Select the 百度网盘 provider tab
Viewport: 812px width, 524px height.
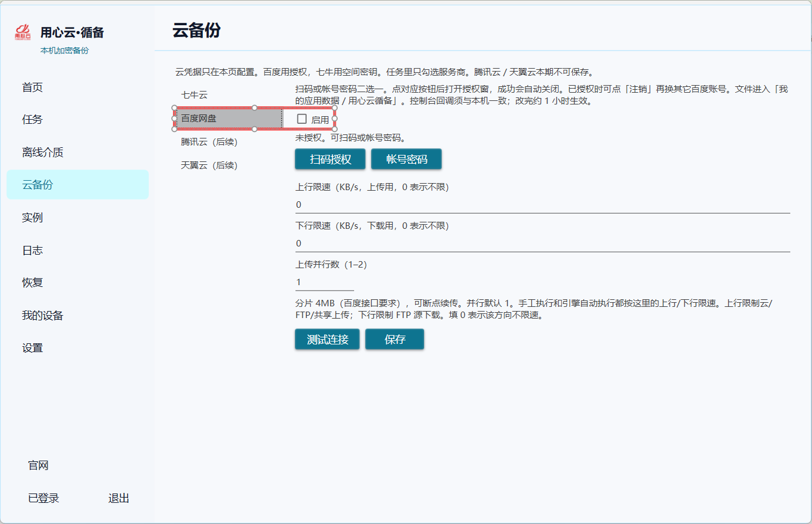tap(229, 119)
